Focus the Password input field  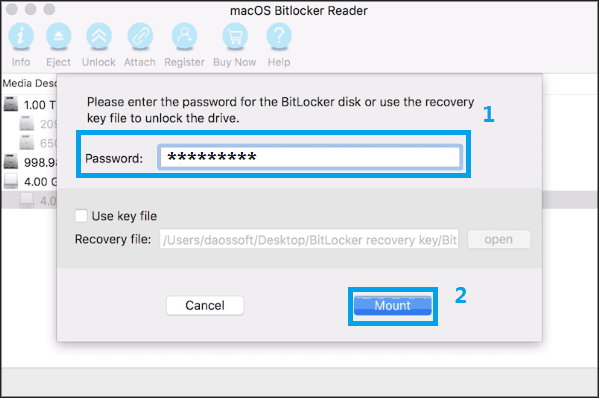pos(310,157)
